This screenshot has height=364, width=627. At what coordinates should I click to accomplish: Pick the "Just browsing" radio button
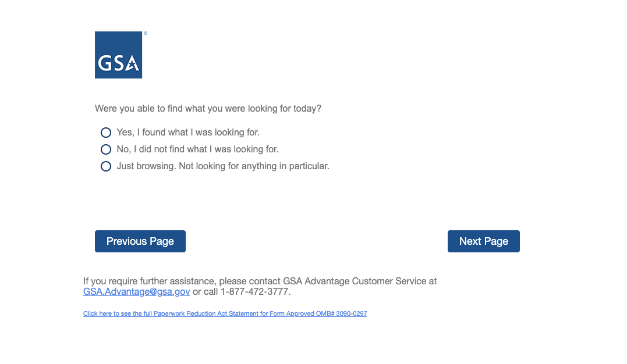click(106, 166)
